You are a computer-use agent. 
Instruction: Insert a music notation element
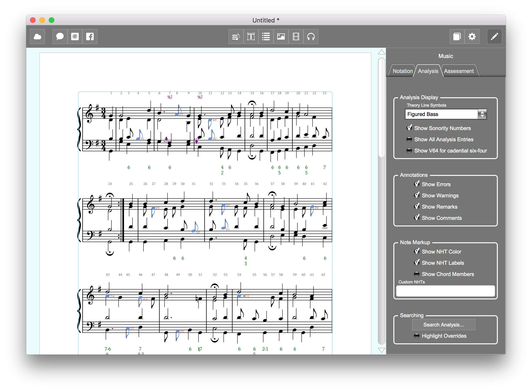(236, 36)
